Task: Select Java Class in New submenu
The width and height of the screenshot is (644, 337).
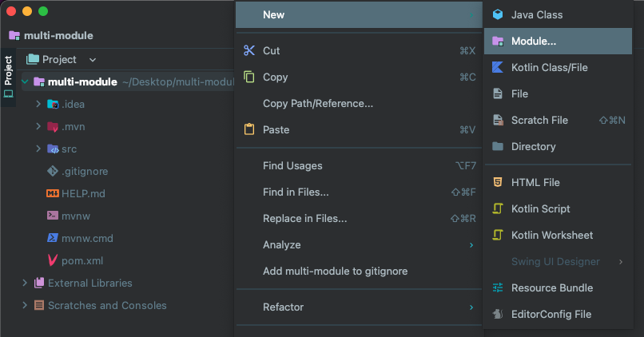Action: pyautogui.click(x=558, y=15)
